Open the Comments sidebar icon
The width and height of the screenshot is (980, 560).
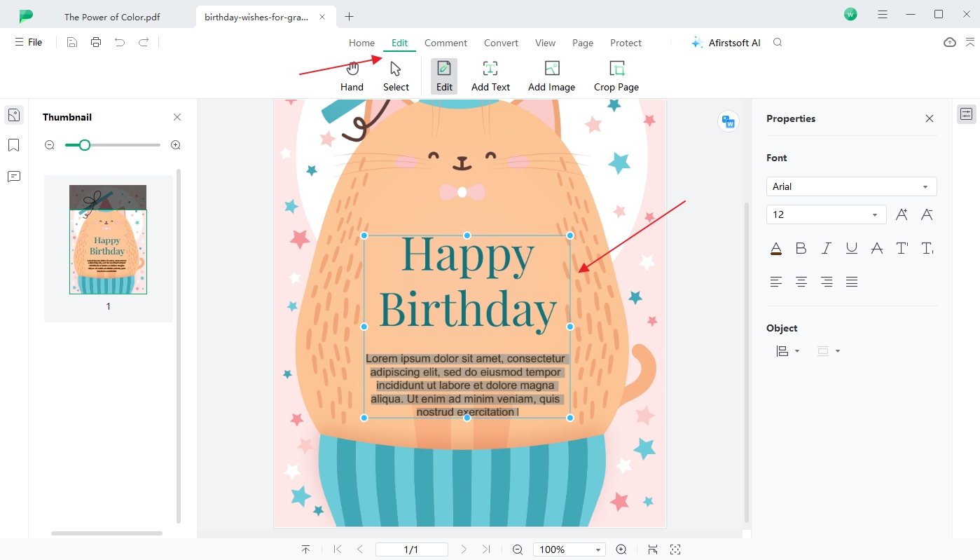[14, 176]
